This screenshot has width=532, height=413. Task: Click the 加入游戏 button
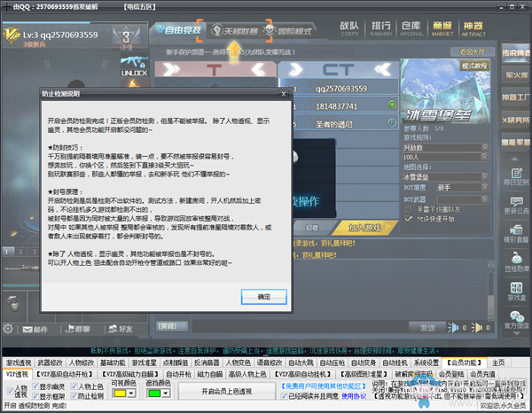point(364,228)
